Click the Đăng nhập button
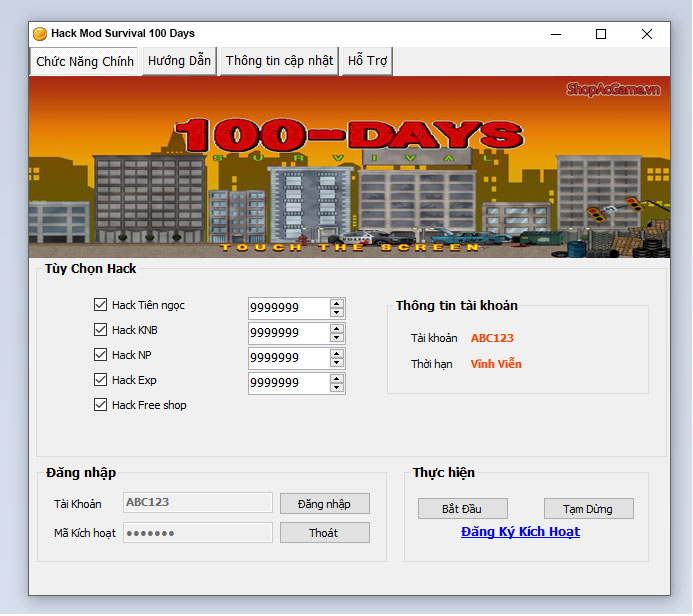 click(324, 504)
